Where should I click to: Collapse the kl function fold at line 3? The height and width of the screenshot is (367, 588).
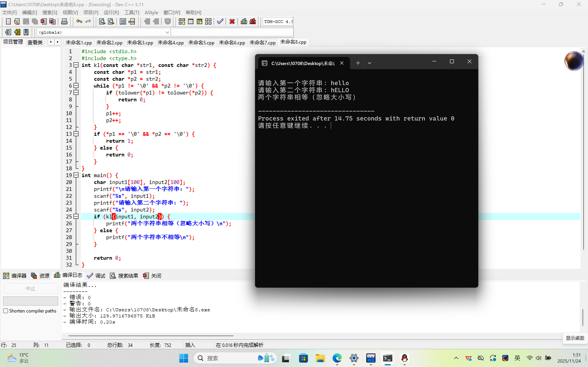coord(76,65)
